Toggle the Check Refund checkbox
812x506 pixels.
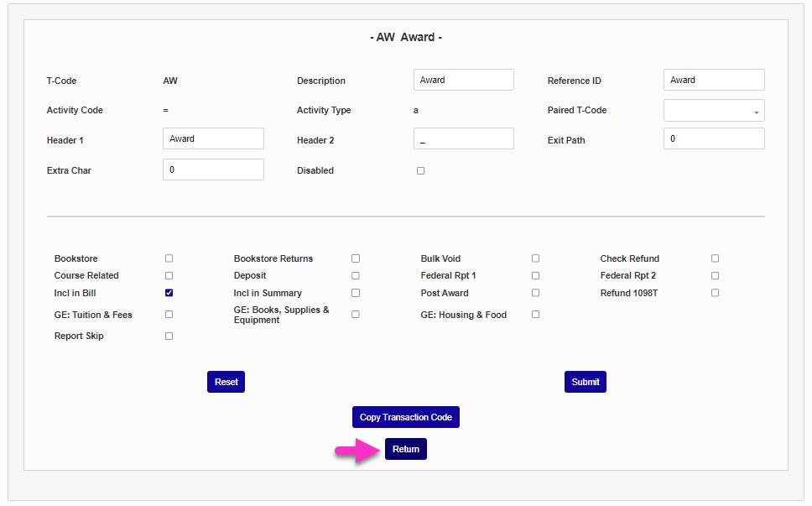click(716, 258)
